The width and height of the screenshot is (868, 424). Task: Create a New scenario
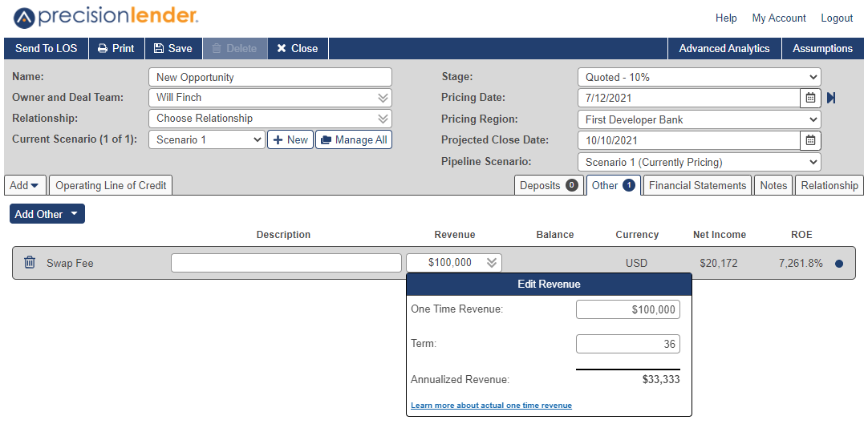(290, 139)
